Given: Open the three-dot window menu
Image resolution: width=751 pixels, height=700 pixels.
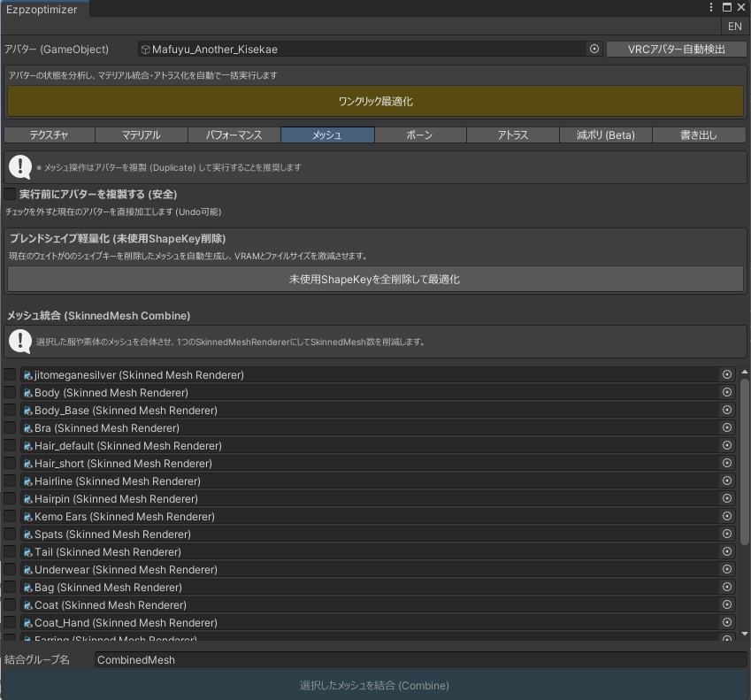Looking at the screenshot, I should (x=709, y=7).
